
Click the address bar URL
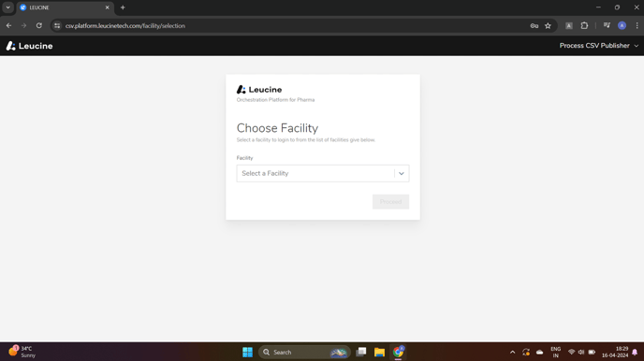pyautogui.click(x=125, y=25)
